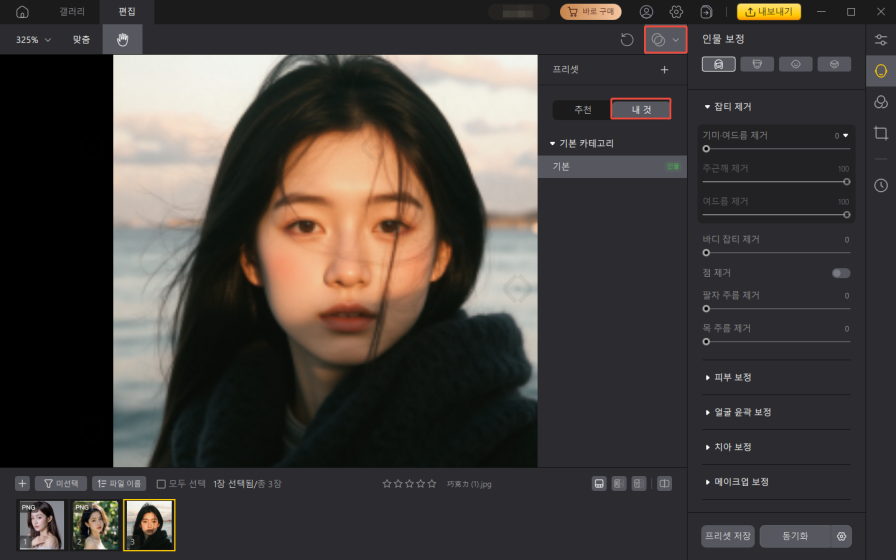The height and width of the screenshot is (560, 896).
Task: Click the 프리셋 저장 button
Action: click(x=728, y=536)
